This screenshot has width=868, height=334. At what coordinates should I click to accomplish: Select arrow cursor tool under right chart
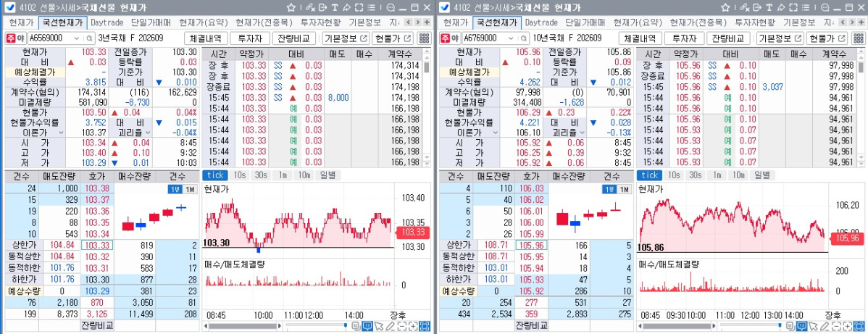pos(813,326)
